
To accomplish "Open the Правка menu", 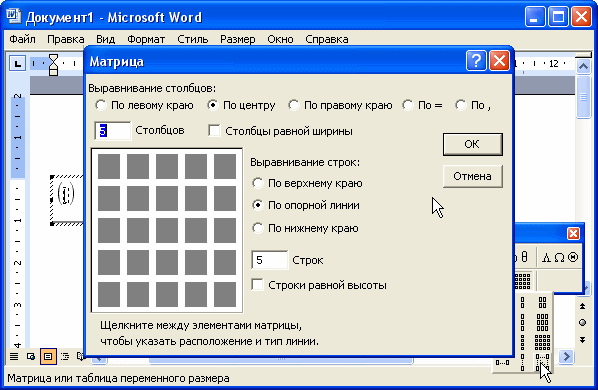I will (66, 39).
